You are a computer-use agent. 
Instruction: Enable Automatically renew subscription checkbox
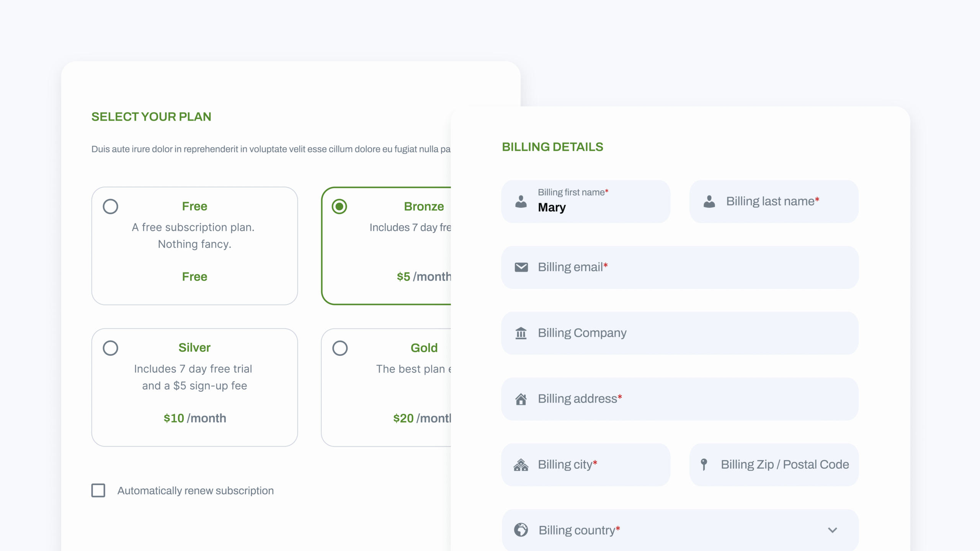pos(98,491)
